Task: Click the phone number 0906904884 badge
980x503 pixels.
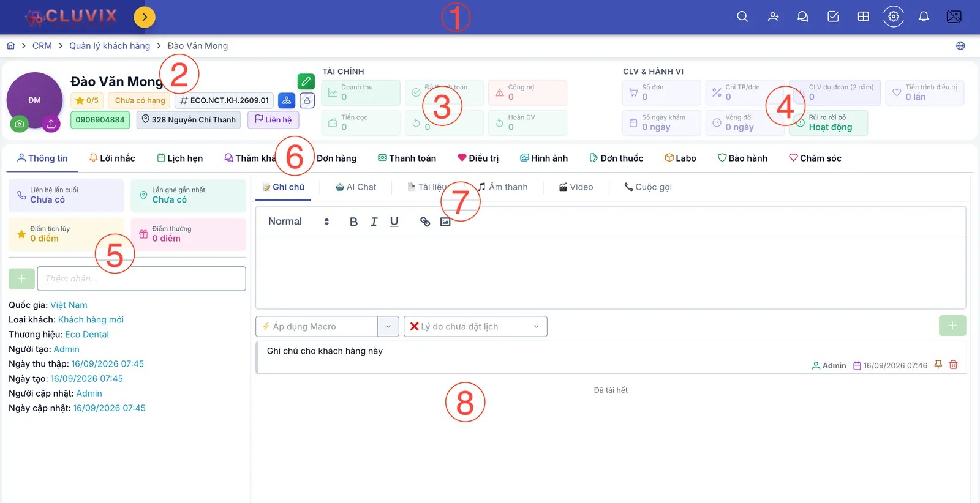Action: coord(100,119)
